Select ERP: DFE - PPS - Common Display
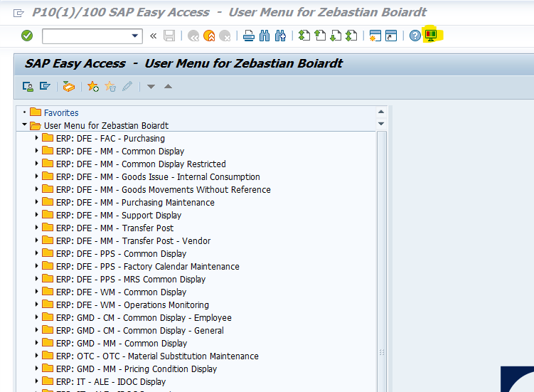This screenshot has width=534, height=392. point(122,254)
